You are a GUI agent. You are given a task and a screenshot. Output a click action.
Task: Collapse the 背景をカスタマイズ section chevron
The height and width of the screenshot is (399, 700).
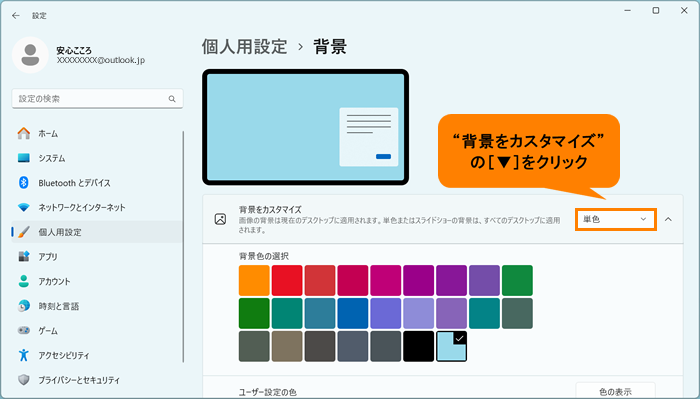[668, 219]
